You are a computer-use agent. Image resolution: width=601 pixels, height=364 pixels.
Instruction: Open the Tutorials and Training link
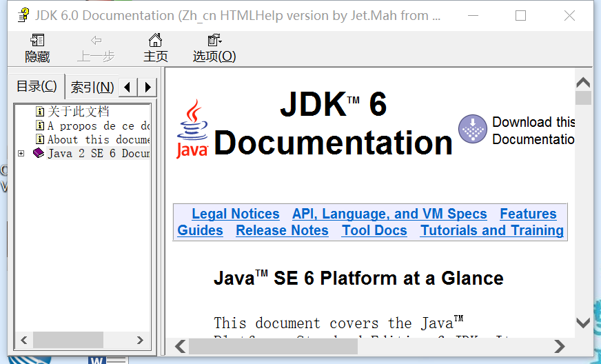(492, 230)
